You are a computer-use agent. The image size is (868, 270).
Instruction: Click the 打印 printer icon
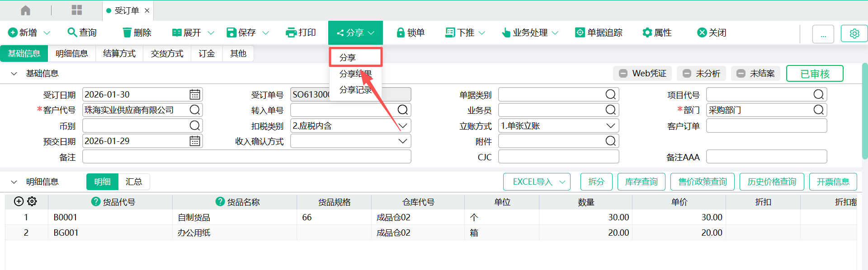click(291, 33)
